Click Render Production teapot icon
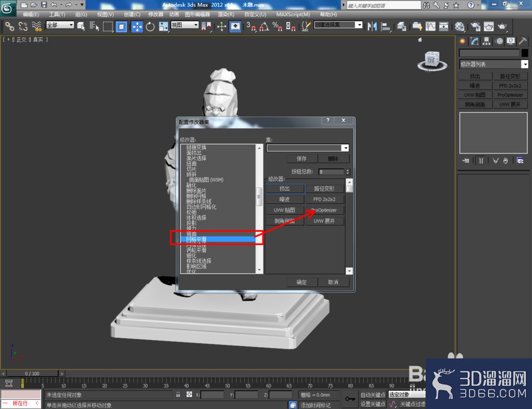The image size is (532, 409). click(x=503, y=26)
